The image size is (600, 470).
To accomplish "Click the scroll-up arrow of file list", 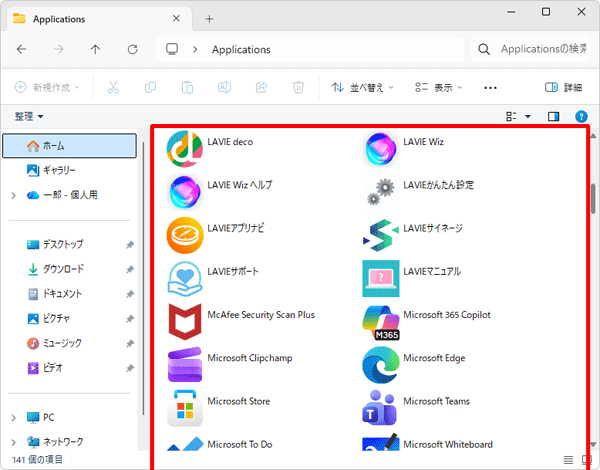I will [x=593, y=135].
